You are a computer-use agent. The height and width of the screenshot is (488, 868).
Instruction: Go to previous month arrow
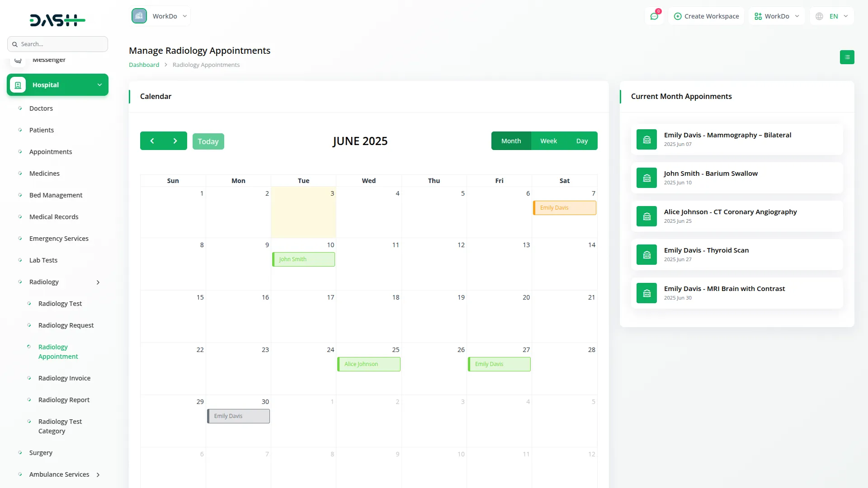[x=152, y=141]
